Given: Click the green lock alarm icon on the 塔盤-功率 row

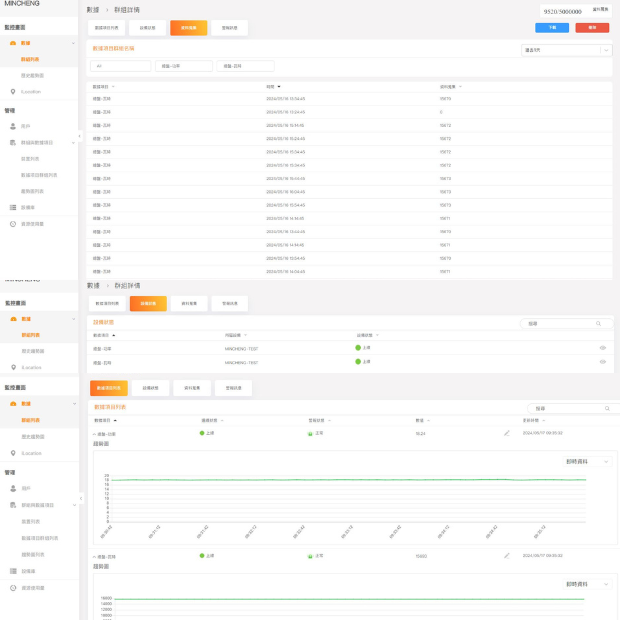Looking at the screenshot, I should click(310, 434).
